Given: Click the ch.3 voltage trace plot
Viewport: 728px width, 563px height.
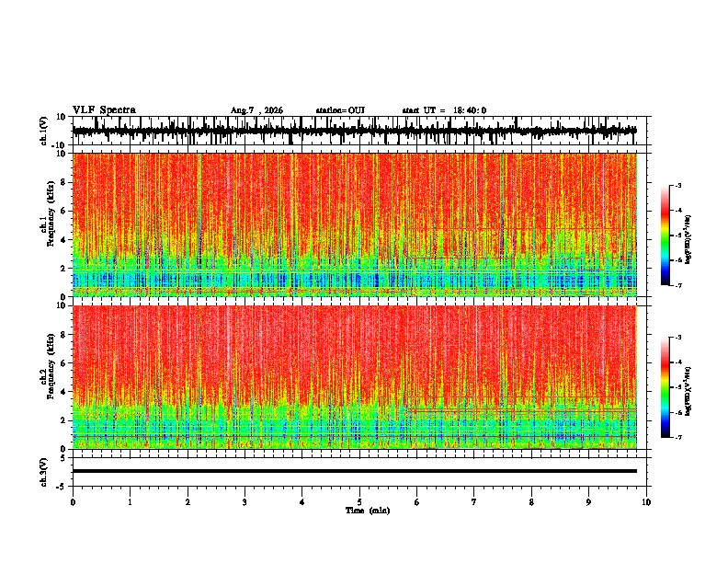Looking at the screenshot, I should (361, 472).
